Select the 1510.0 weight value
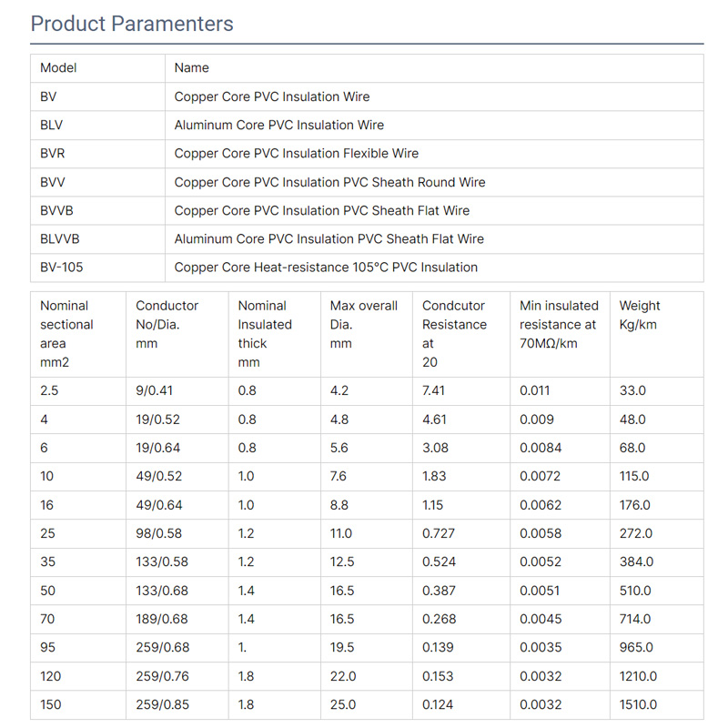The height and width of the screenshot is (728, 728). (638, 704)
